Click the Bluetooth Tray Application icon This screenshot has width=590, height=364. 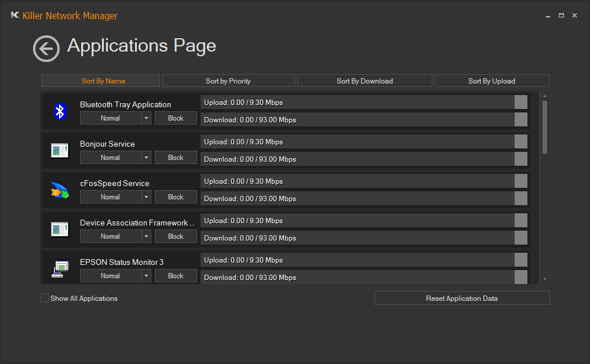(x=60, y=111)
